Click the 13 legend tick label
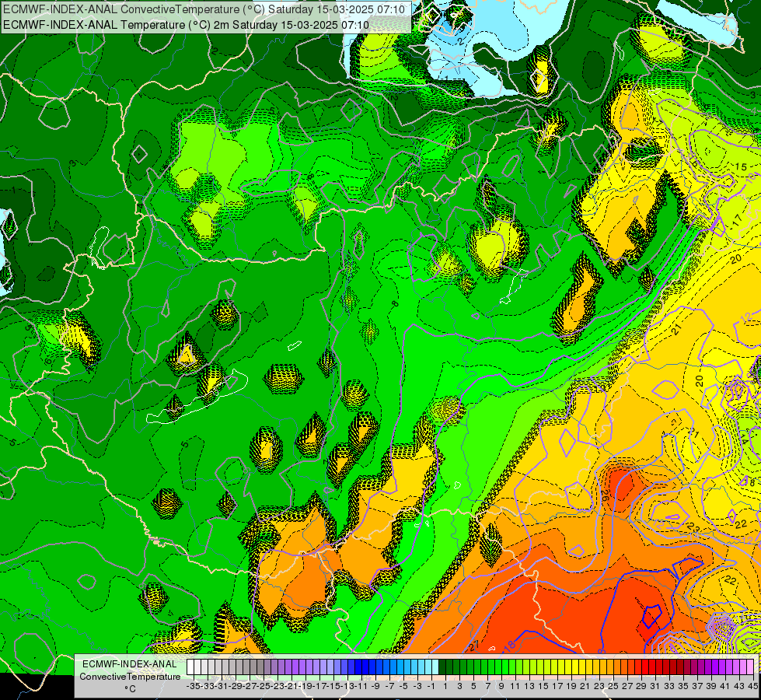This screenshot has height=700, width=761. pyautogui.click(x=529, y=687)
